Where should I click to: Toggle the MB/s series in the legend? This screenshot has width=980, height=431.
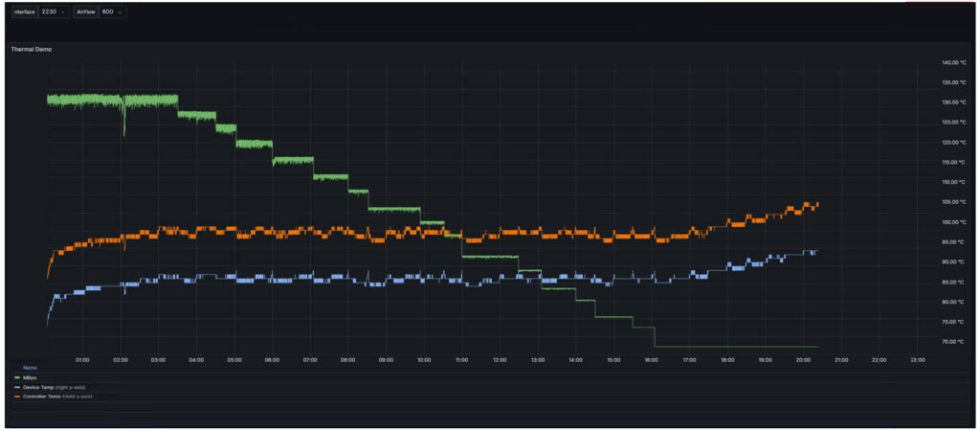pos(30,377)
